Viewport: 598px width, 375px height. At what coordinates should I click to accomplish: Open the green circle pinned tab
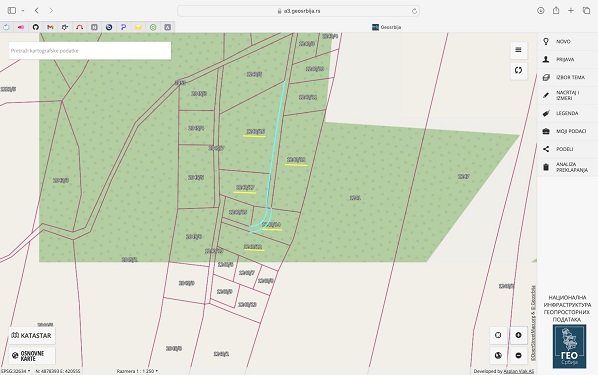click(153, 27)
